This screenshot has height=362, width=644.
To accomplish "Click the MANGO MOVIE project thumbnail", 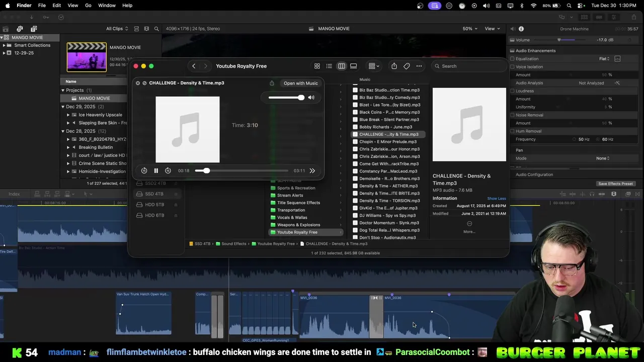I will pos(87,57).
